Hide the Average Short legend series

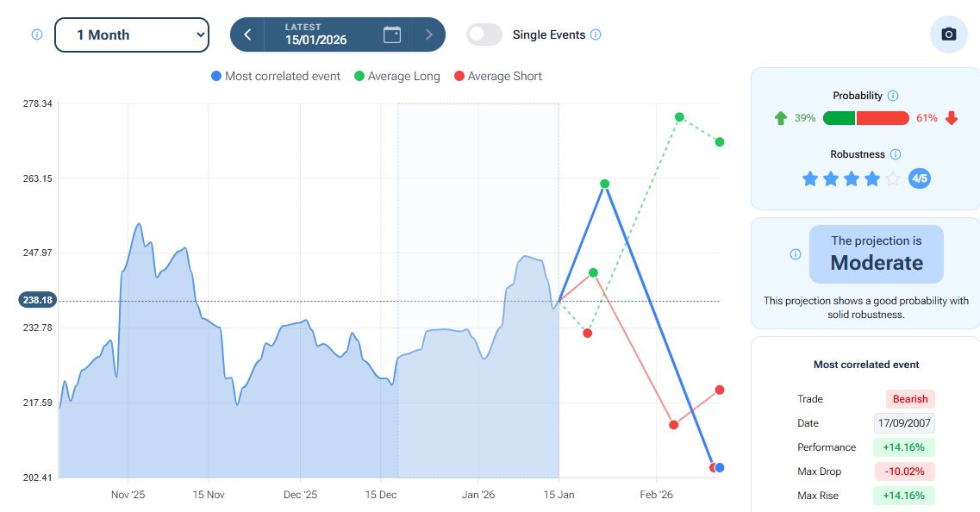(x=497, y=76)
